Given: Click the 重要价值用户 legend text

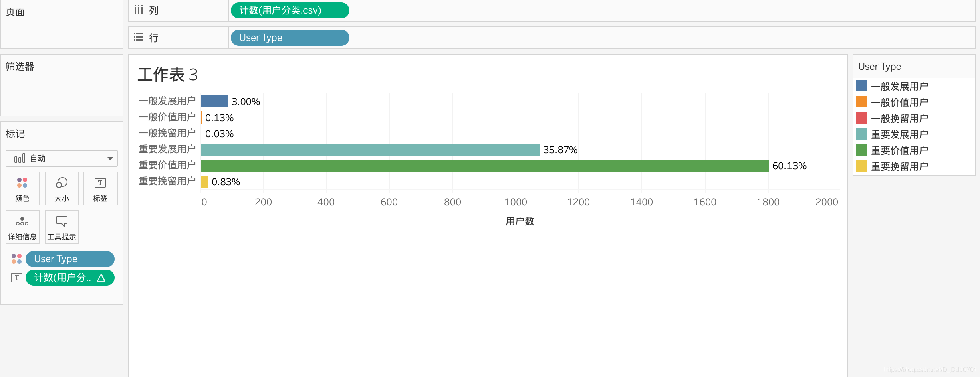Looking at the screenshot, I should click(899, 151).
